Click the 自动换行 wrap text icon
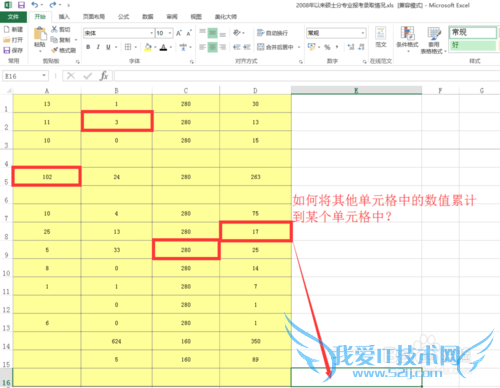Screen dimensions: 500x388 click(260, 33)
